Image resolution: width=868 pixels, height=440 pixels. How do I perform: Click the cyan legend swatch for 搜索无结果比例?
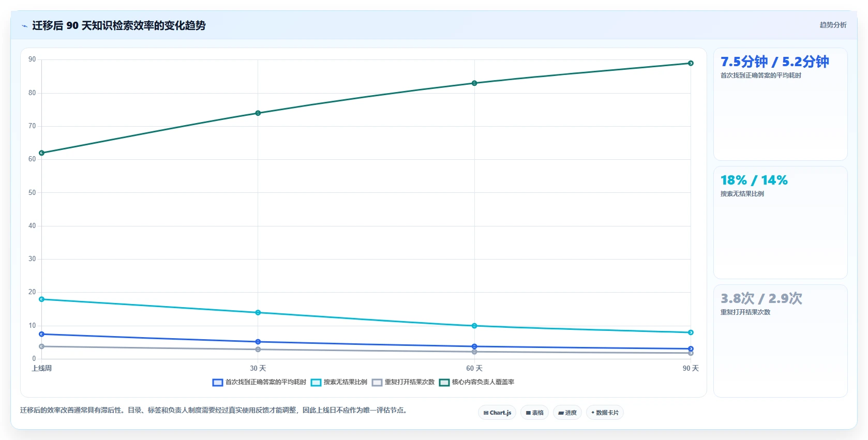(316, 383)
